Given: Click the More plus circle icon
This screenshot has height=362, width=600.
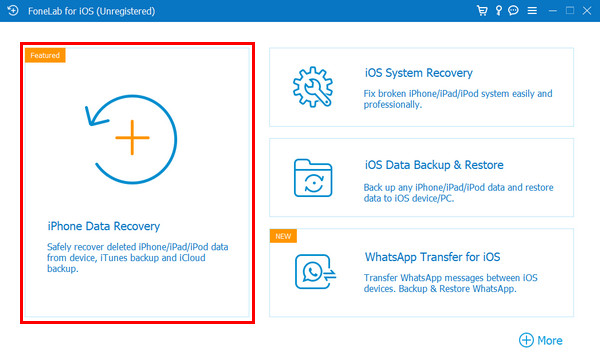Looking at the screenshot, I should (x=526, y=340).
